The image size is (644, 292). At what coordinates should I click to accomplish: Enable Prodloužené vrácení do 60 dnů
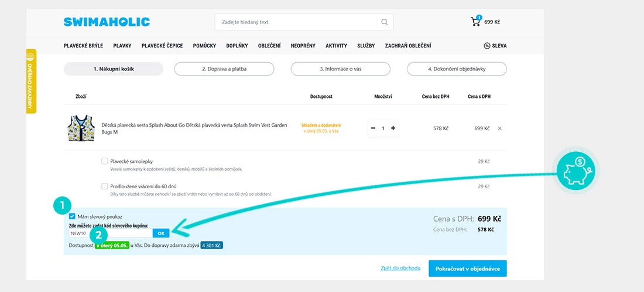coord(105,186)
